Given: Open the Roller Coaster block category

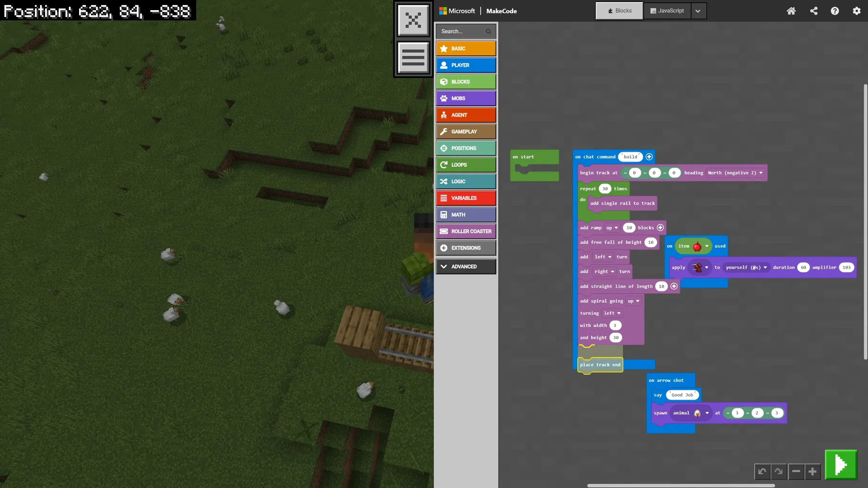Looking at the screenshot, I should point(466,231).
